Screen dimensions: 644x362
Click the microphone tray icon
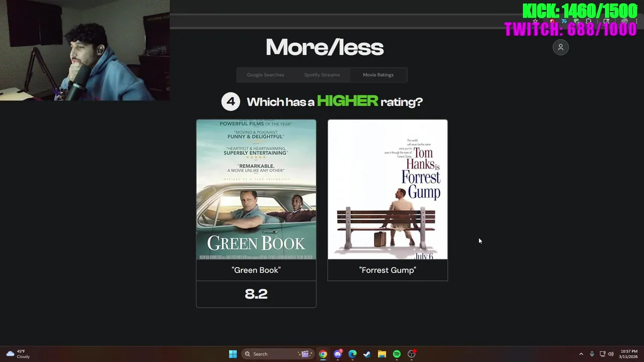coord(592,354)
